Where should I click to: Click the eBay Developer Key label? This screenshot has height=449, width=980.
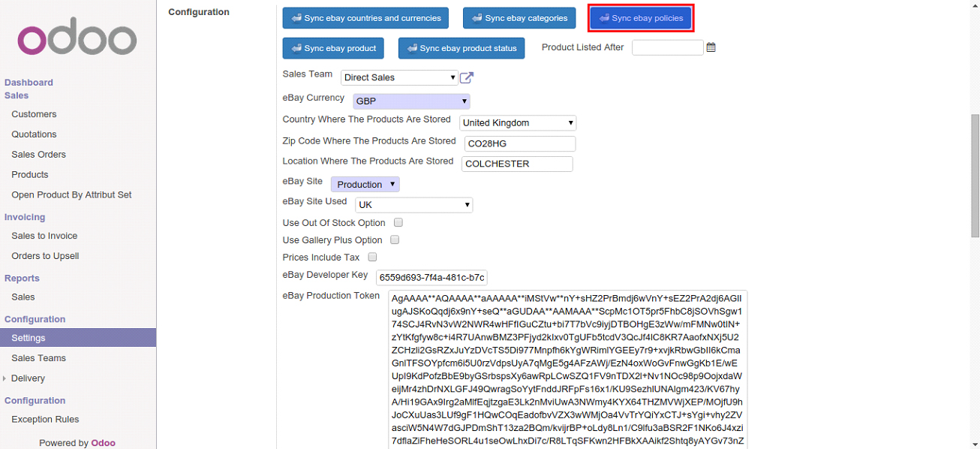[325, 276]
